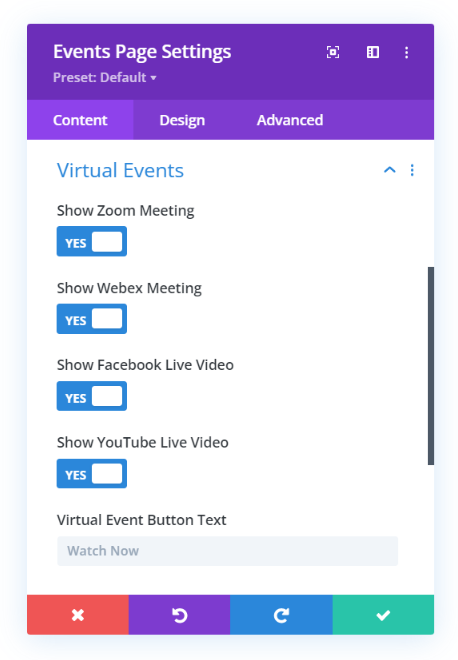This screenshot has height=660, width=458.
Task: Click the green save checkmark button
Action: [383, 615]
